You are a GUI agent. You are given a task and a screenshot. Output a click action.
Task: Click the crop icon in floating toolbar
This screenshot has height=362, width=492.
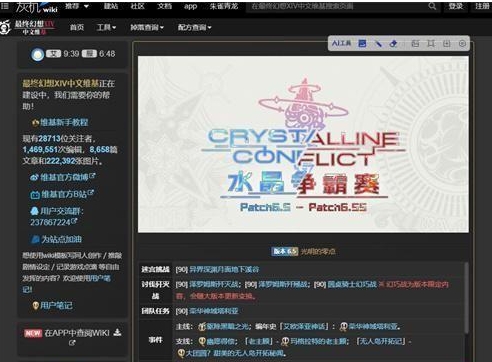click(x=431, y=43)
